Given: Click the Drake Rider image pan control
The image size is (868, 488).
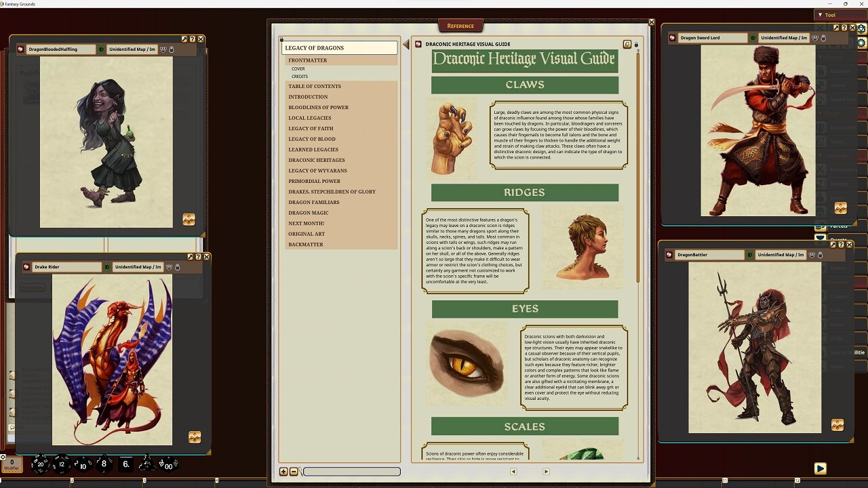Looking at the screenshot, I should pyautogui.click(x=195, y=437).
